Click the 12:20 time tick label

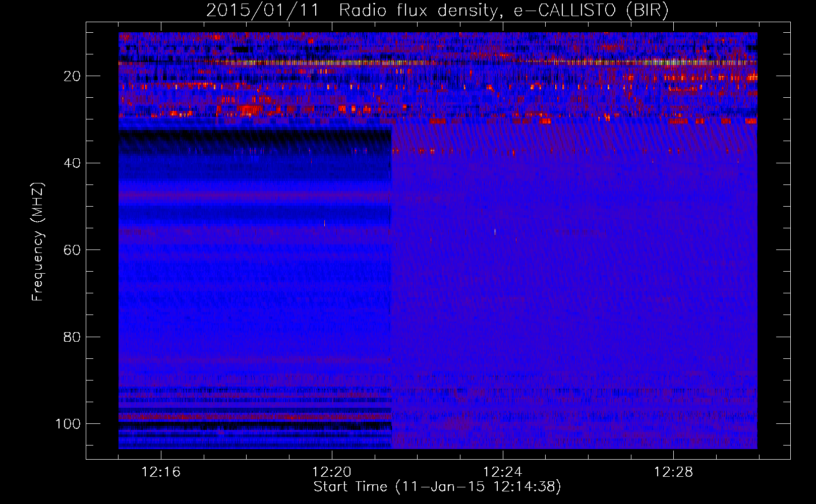coord(332,472)
